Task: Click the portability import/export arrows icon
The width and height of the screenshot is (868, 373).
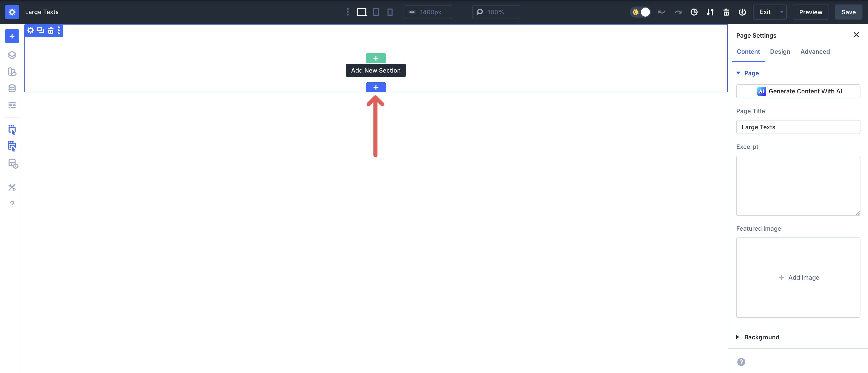Action: point(710,12)
